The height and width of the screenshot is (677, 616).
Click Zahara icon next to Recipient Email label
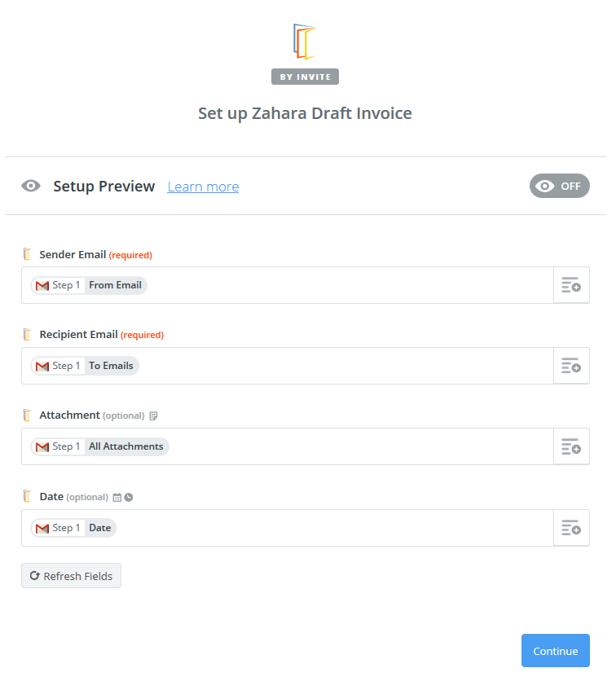[27, 335]
